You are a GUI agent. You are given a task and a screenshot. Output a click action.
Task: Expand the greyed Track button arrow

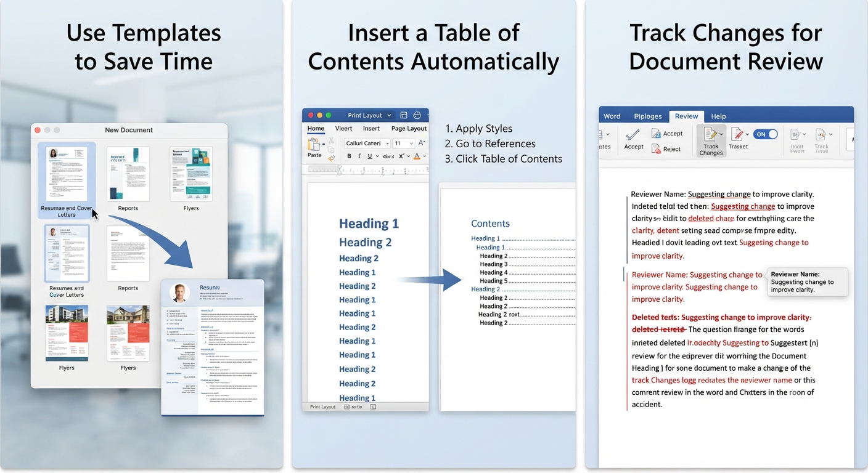(x=830, y=134)
